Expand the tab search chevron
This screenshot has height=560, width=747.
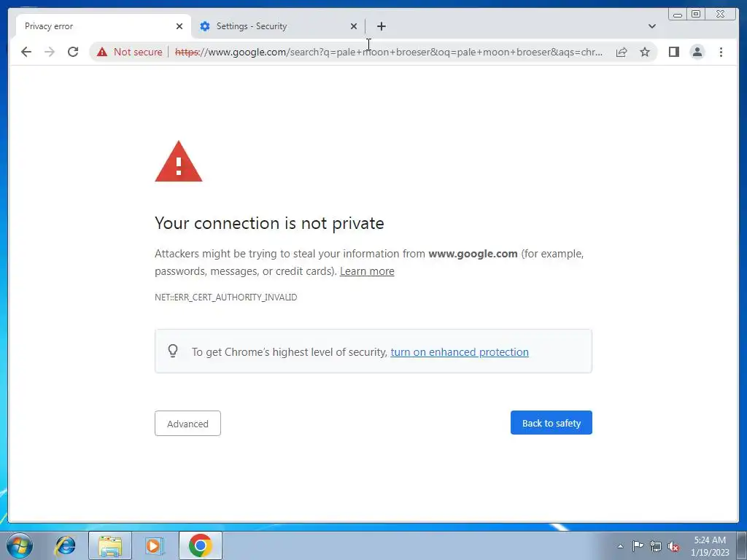pyautogui.click(x=651, y=26)
